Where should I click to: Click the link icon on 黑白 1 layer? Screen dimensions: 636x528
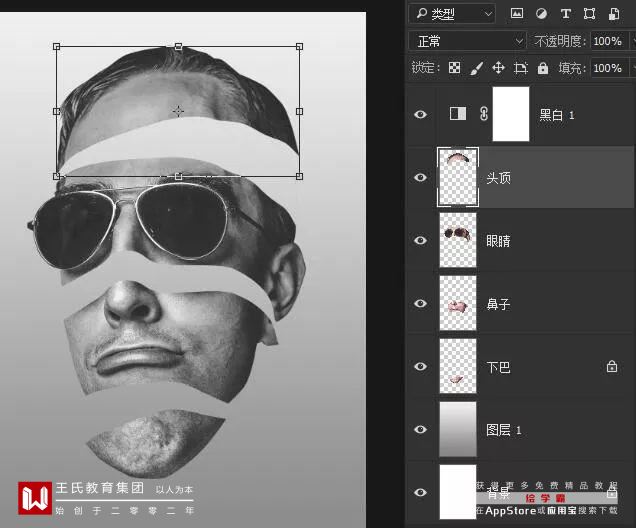483,114
